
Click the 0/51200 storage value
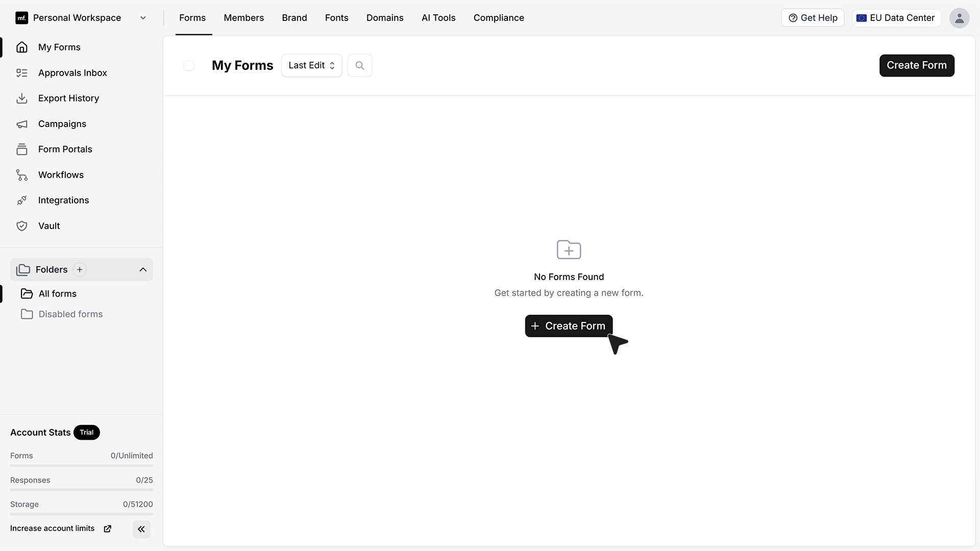tap(138, 504)
